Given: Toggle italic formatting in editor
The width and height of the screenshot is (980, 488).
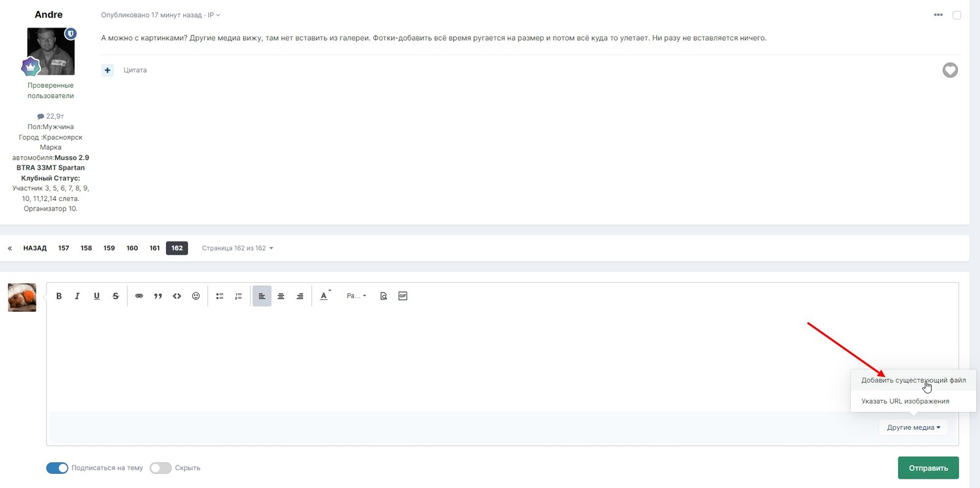Looking at the screenshot, I should click(77, 296).
